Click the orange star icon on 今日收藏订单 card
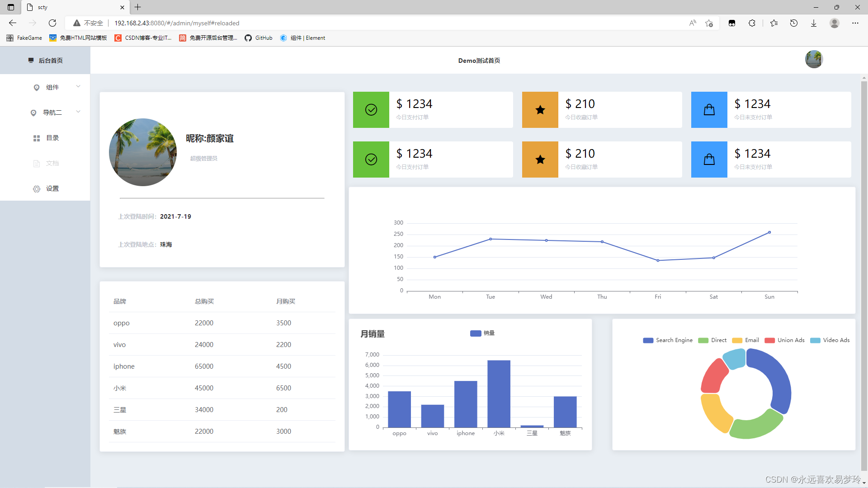The image size is (868, 488). click(x=540, y=110)
